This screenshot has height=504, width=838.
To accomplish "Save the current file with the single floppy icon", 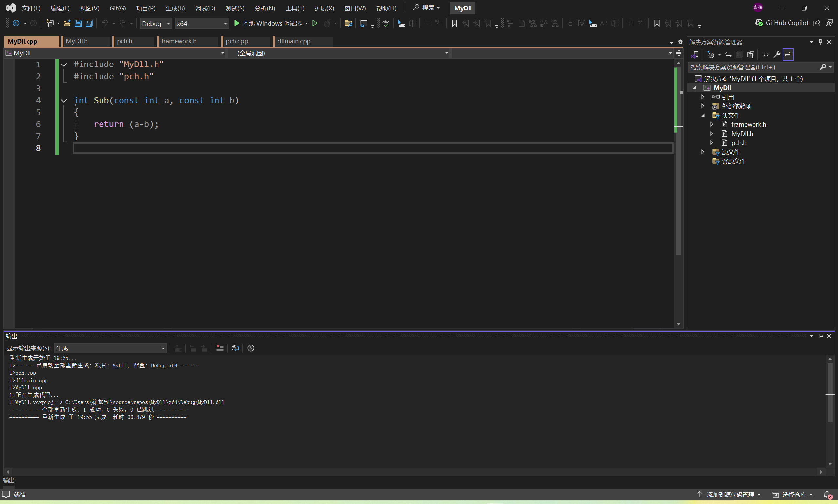I will click(x=78, y=23).
